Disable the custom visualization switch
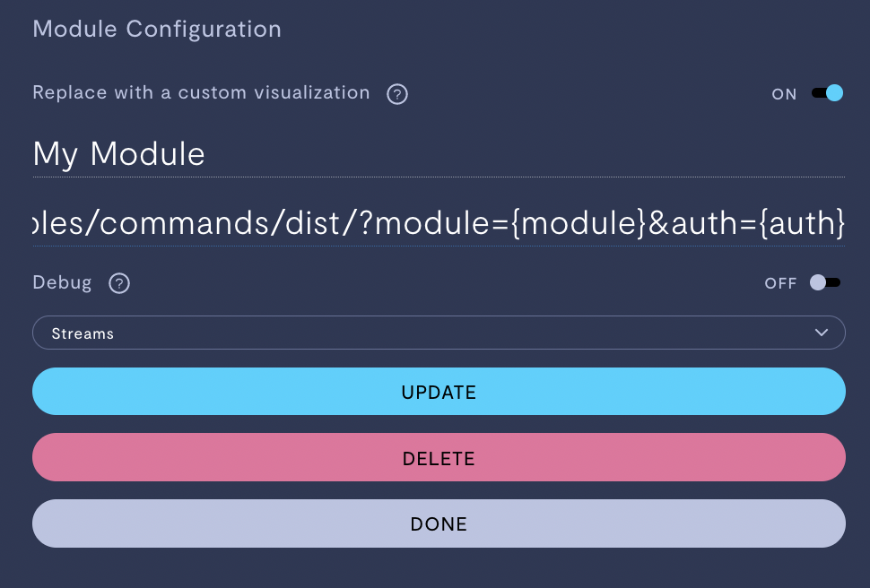This screenshot has width=870, height=588. [827, 93]
